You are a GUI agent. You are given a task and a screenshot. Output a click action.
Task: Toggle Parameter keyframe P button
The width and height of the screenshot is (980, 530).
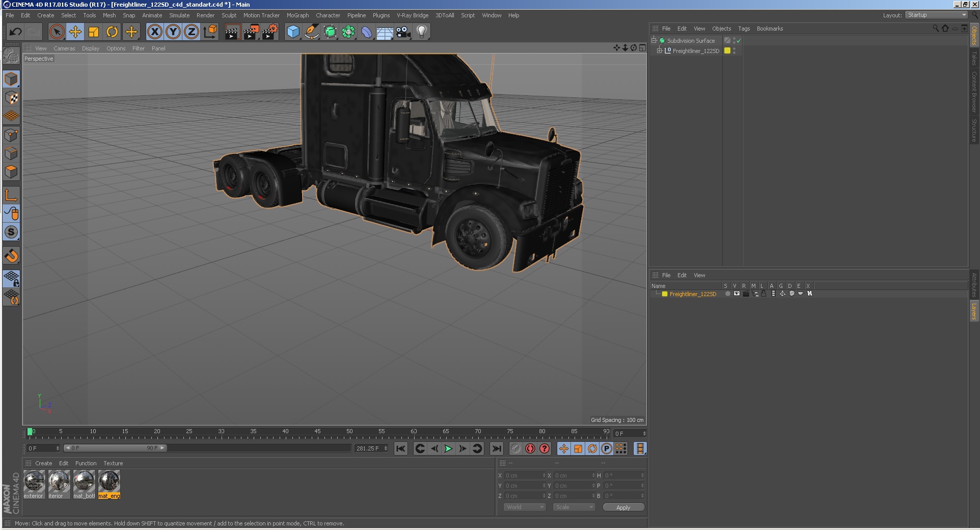click(607, 448)
